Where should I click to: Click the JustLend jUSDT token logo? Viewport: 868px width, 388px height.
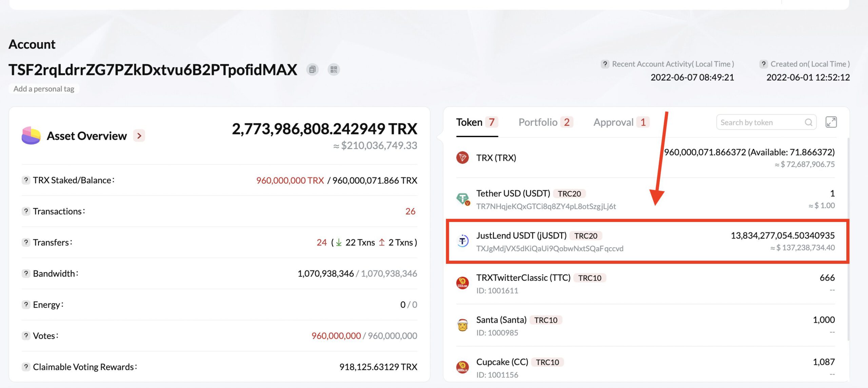click(x=462, y=241)
